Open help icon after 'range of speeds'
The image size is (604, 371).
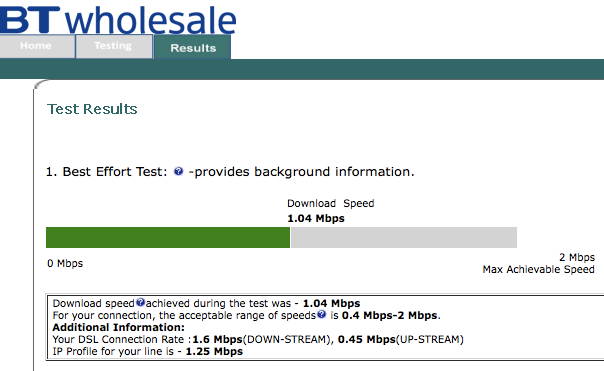322,314
